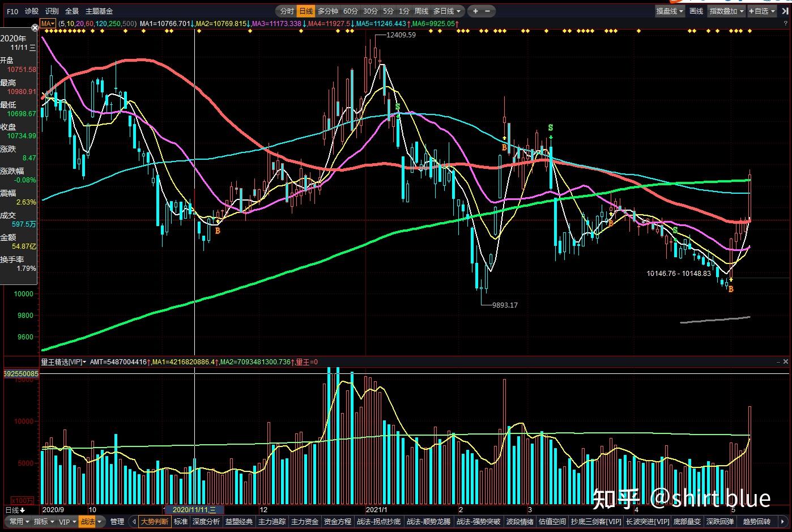Open the 主题基金 theme funds menu
Image resolution: width=792 pixels, height=532 pixels.
[99, 11]
